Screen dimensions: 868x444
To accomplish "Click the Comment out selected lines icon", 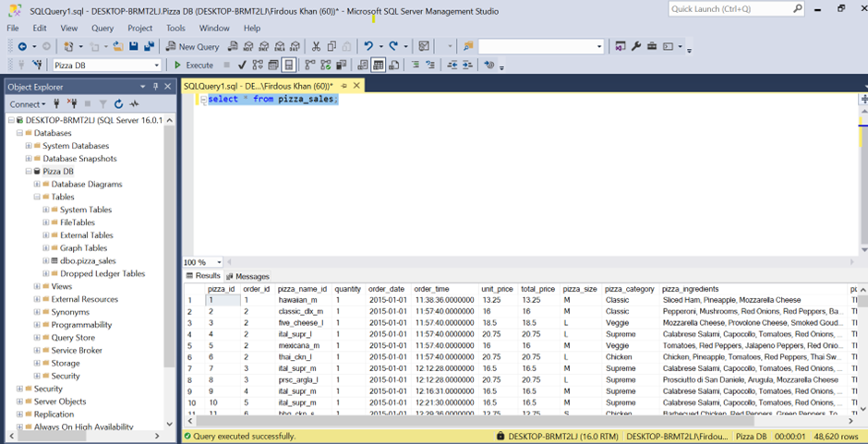I will 415,66.
